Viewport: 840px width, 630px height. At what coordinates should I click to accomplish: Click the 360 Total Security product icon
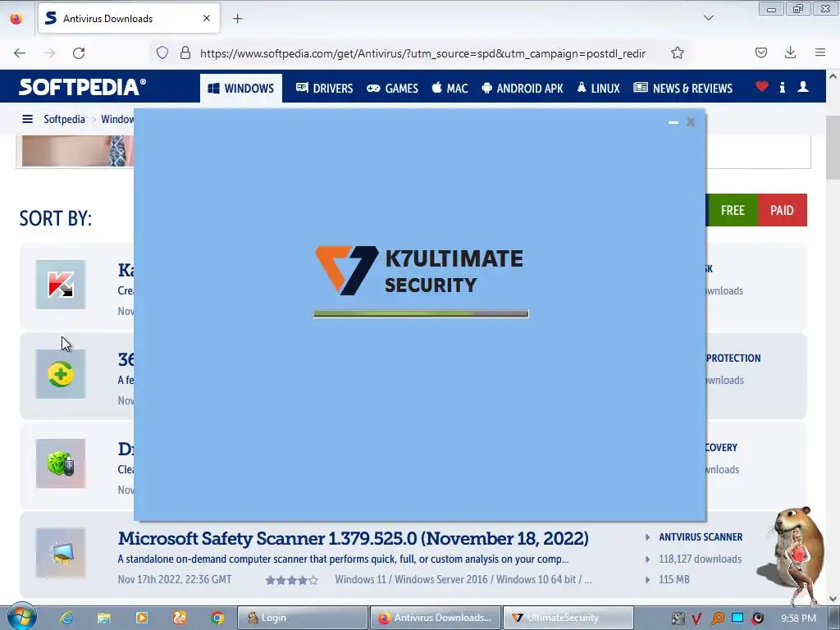pyautogui.click(x=61, y=374)
